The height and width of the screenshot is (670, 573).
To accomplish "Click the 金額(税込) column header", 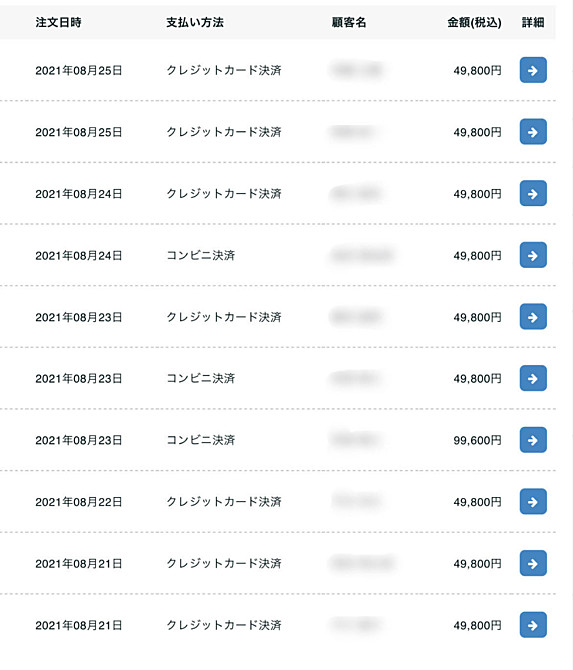I will click(x=474, y=22).
